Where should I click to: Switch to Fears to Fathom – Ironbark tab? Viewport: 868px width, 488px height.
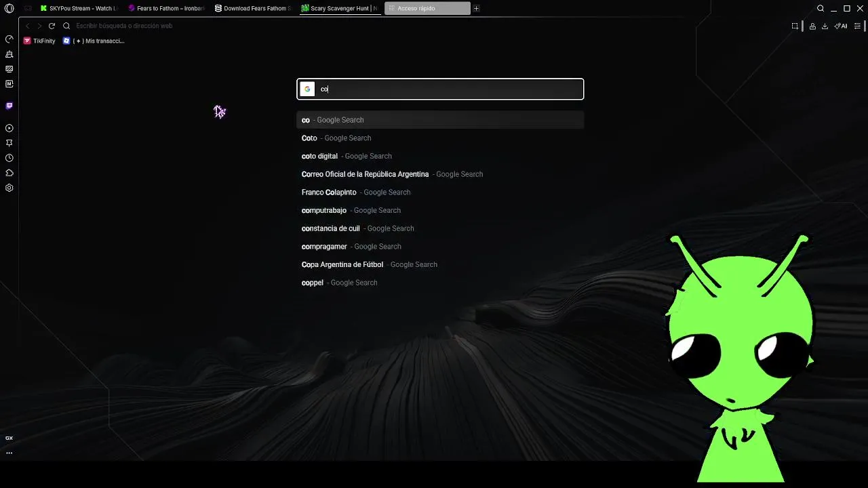coord(166,8)
